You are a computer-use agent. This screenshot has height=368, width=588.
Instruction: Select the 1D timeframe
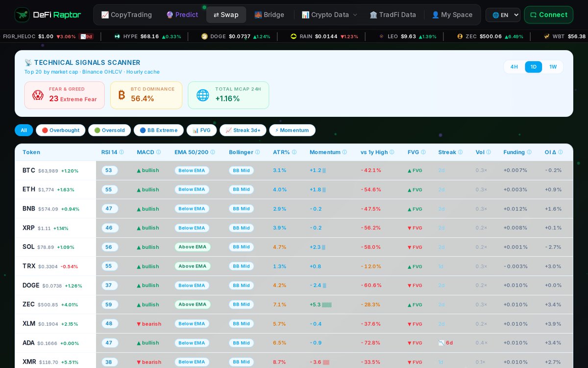[x=534, y=67]
